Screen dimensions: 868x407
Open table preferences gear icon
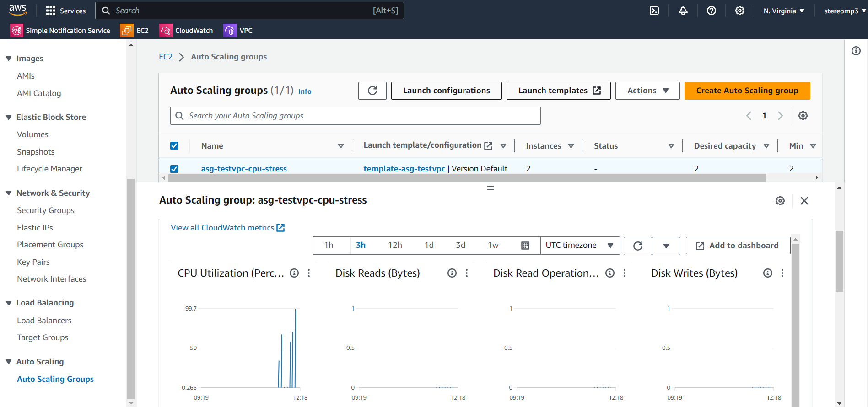(x=803, y=116)
